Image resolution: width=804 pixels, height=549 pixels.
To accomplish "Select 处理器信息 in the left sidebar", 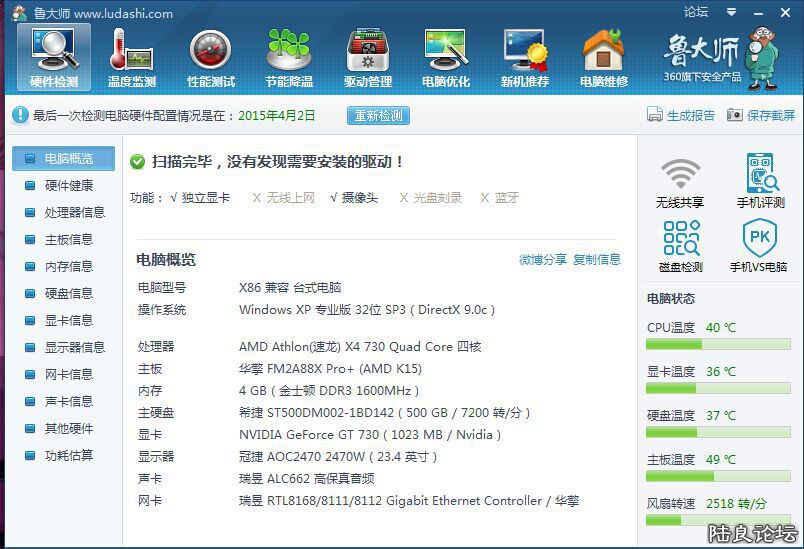I will [x=74, y=213].
